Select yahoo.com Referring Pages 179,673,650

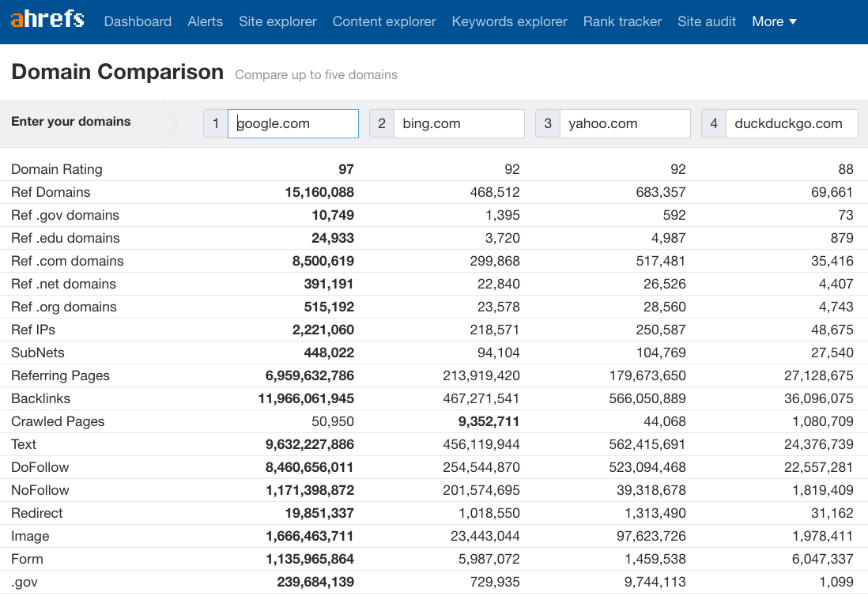(647, 375)
